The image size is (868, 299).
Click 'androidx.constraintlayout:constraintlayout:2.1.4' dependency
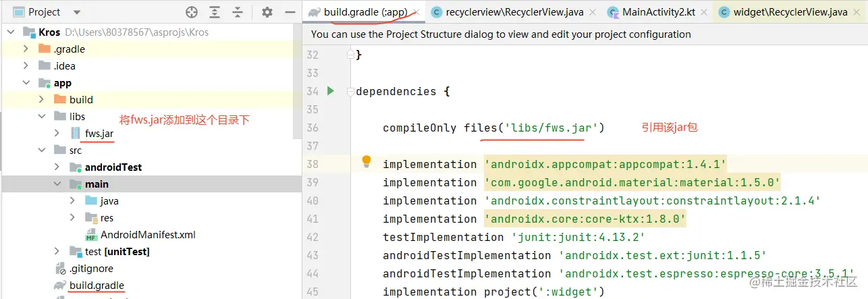pyautogui.click(x=653, y=200)
